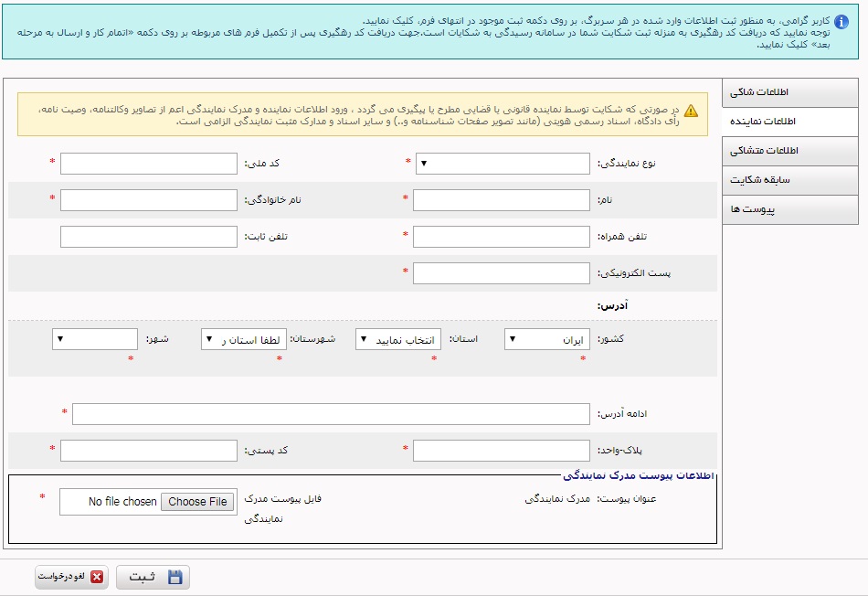
Task: Click the floppy disk save icon
Action: point(175,577)
